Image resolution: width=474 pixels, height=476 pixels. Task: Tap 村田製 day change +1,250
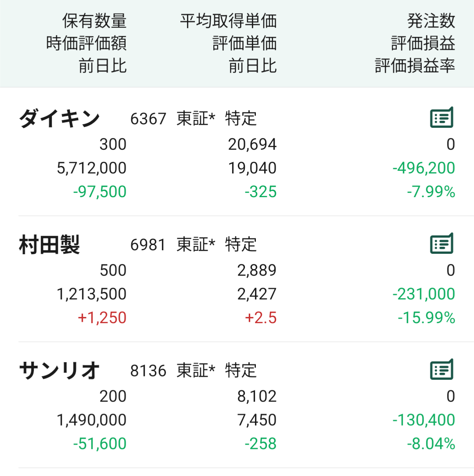102,317
